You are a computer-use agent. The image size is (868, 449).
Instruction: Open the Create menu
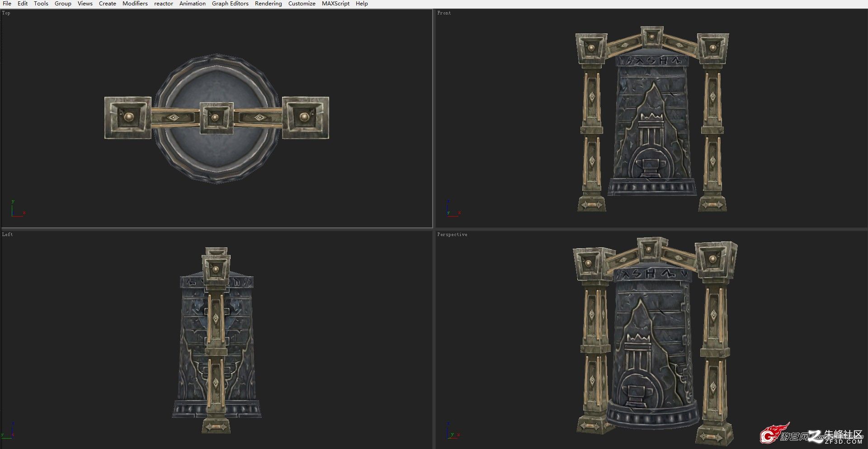108,4
